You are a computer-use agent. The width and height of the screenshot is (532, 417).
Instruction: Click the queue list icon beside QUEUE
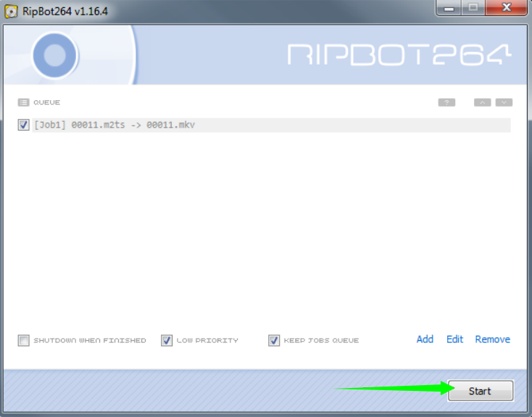[x=23, y=102]
